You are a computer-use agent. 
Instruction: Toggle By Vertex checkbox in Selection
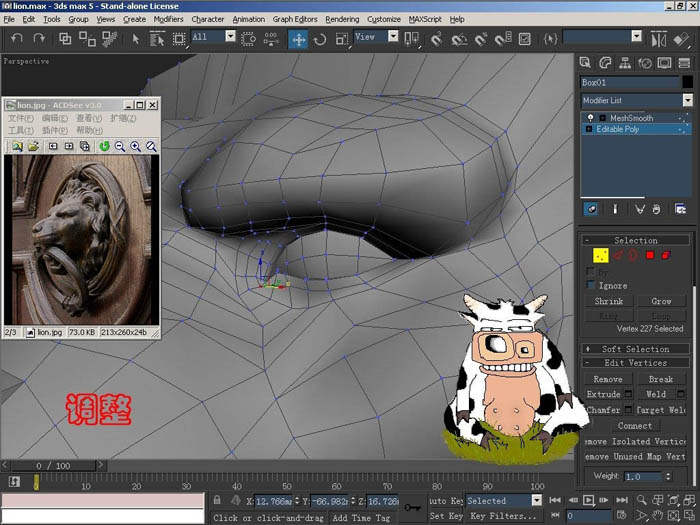point(591,271)
